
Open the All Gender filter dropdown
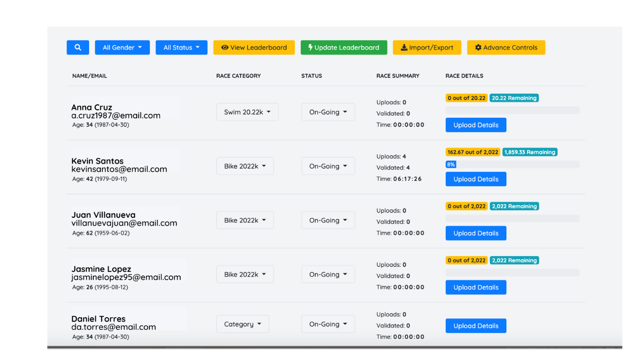[122, 48]
